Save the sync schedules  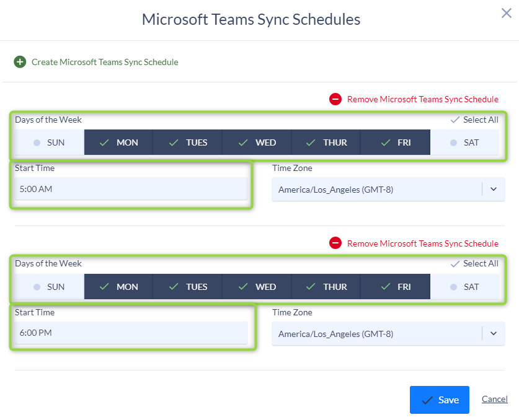(439, 400)
